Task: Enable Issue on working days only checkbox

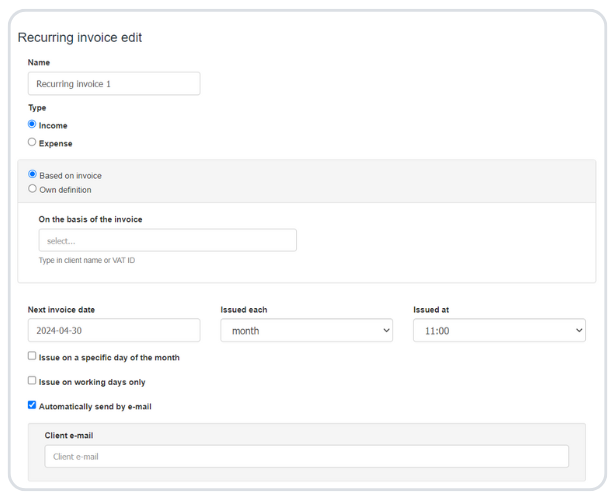Action: tap(32, 381)
